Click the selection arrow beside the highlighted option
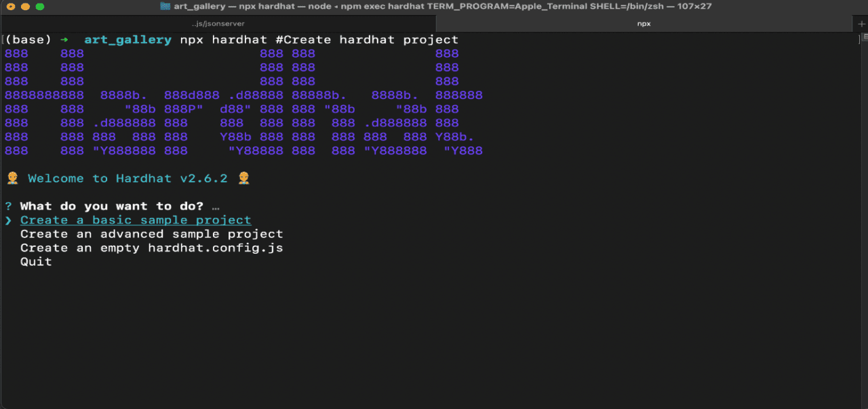The width and height of the screenshot is (868, 409). tap(7, 220)
